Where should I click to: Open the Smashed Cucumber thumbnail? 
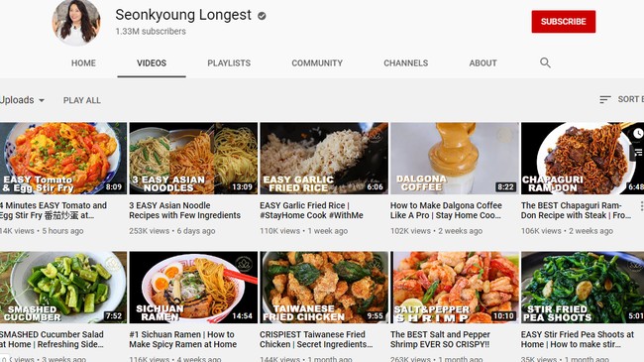(x=63, y=288)
